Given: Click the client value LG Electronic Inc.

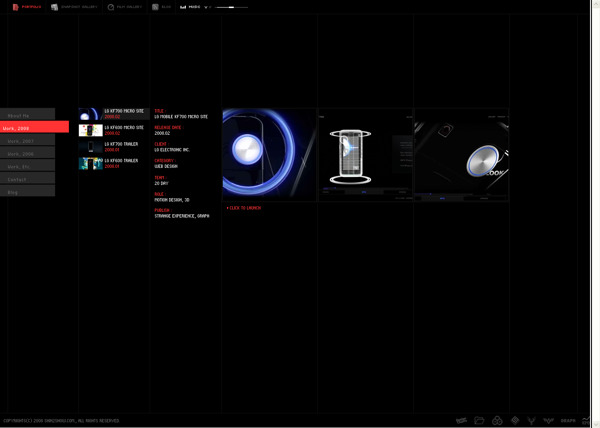Looking at the screenshot, I should click(172, 150).
